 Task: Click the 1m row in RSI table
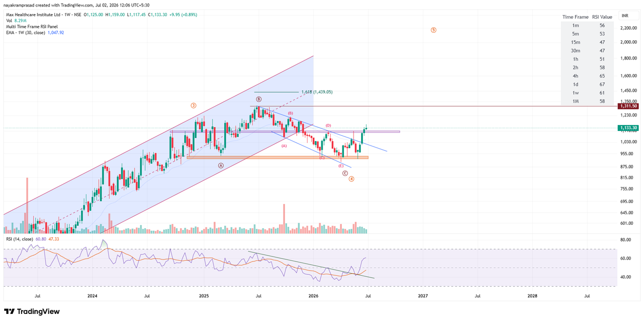(x=587, y=25)
